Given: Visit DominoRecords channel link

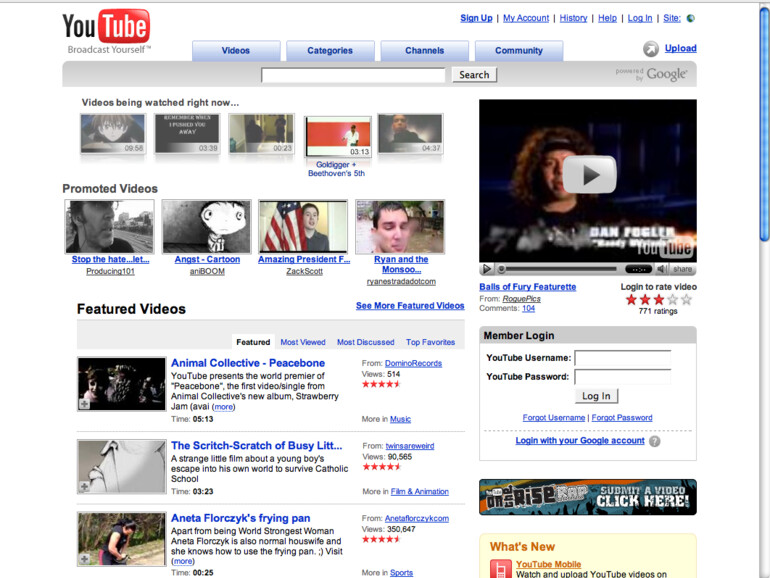Looking at the screenshot, I should (413, 363).
